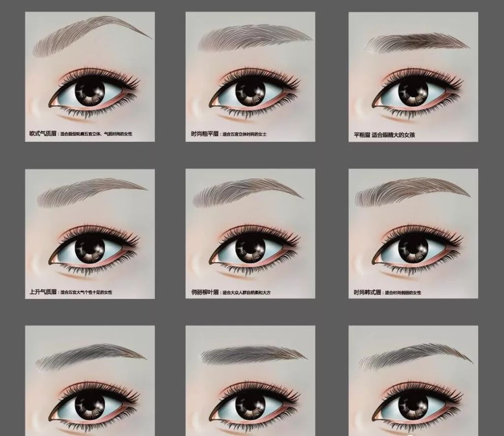
Task: Click the 欧式气质眉 caption text
Action: [44, 134]
